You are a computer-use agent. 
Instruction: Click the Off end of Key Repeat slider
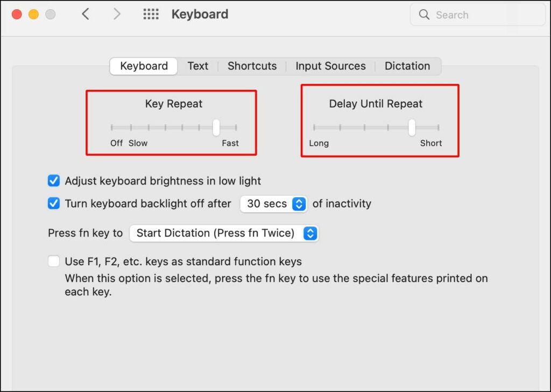tap(112, 128)
